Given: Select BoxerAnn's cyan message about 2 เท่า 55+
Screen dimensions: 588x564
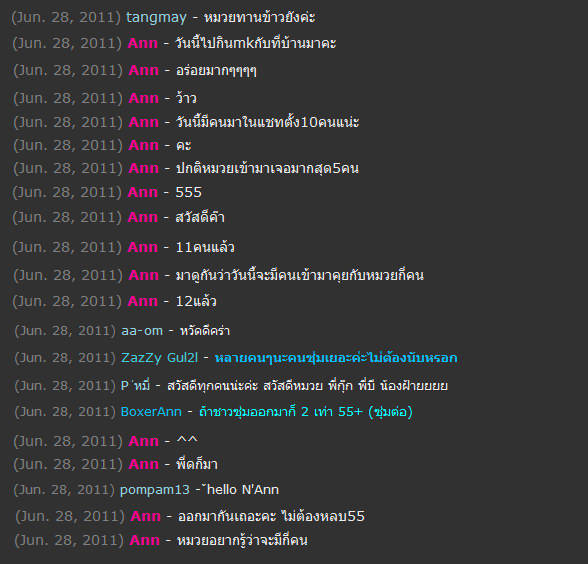Looking at the screenshot, I should click(x=306, y=412).
